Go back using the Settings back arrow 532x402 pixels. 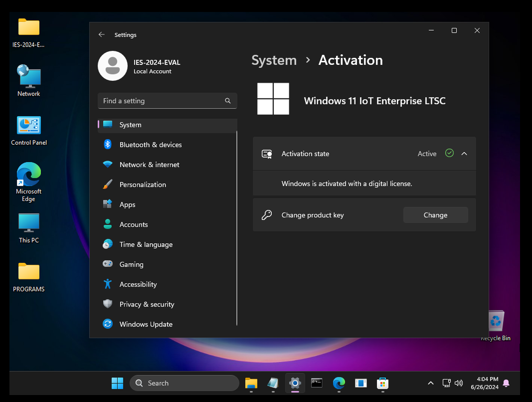(x=101, y=35)
